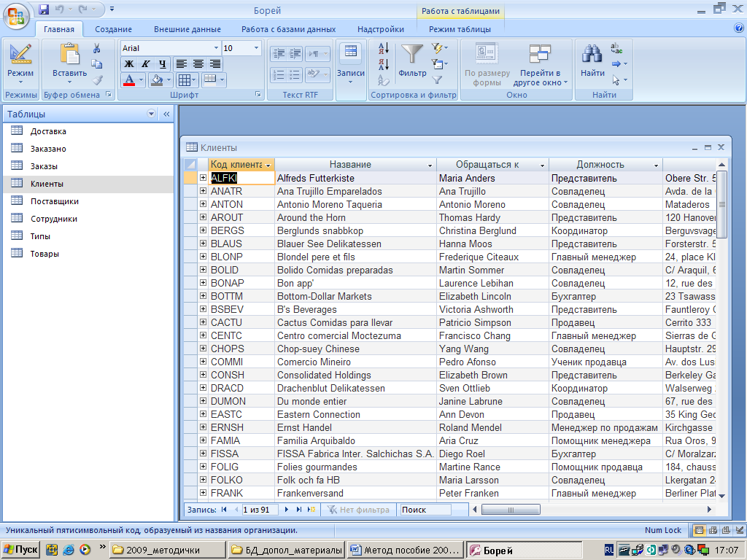
Task: Center text alignment icon
Action: [x=198, y=64]
